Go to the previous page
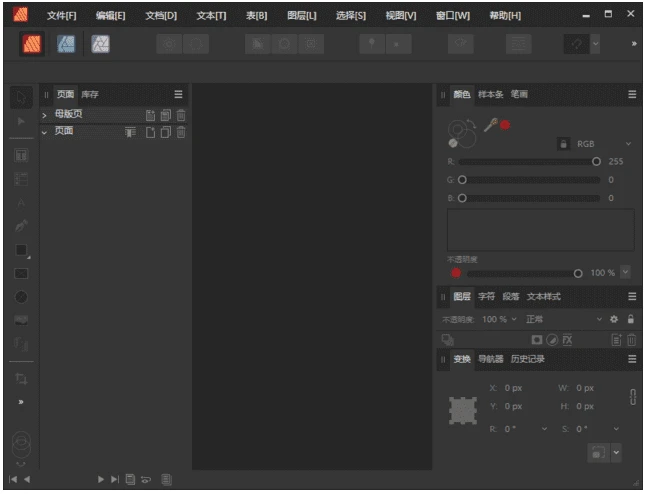Screen dimensions: 645x494 pos(27,479)
